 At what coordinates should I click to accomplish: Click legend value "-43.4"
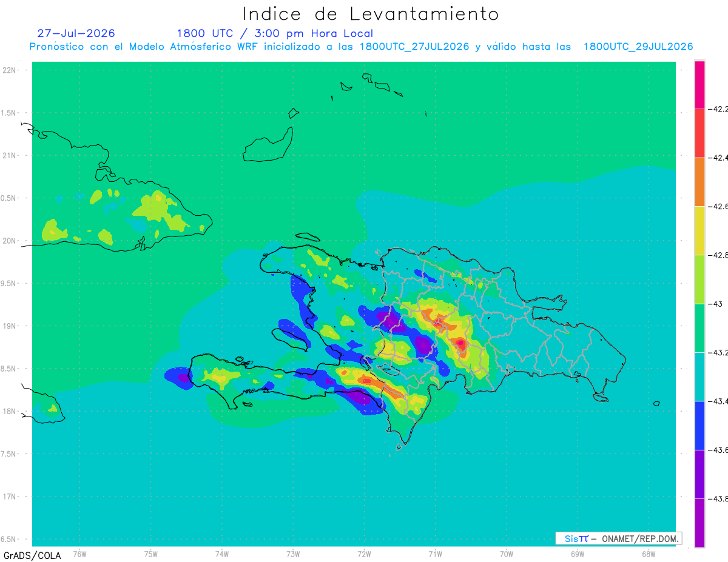click(x=718, y=401)
